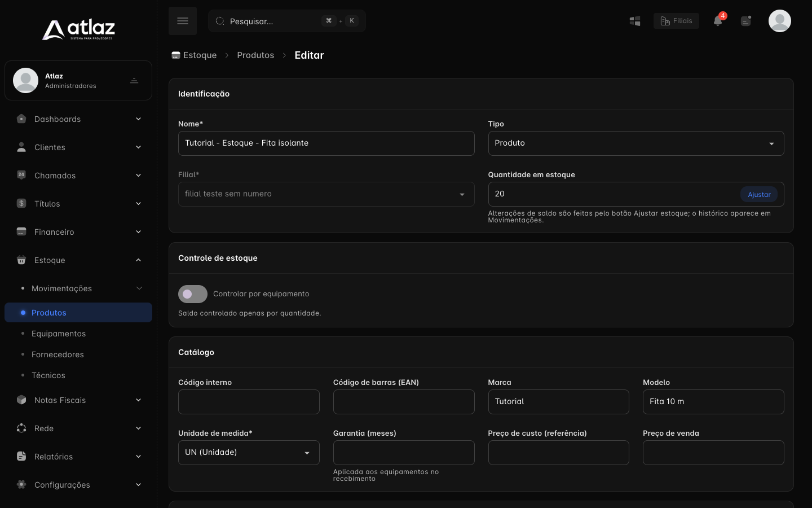The image size is (812, 508).
Task: Expand the Dashboards menu chevron
Action: point(139,119)
